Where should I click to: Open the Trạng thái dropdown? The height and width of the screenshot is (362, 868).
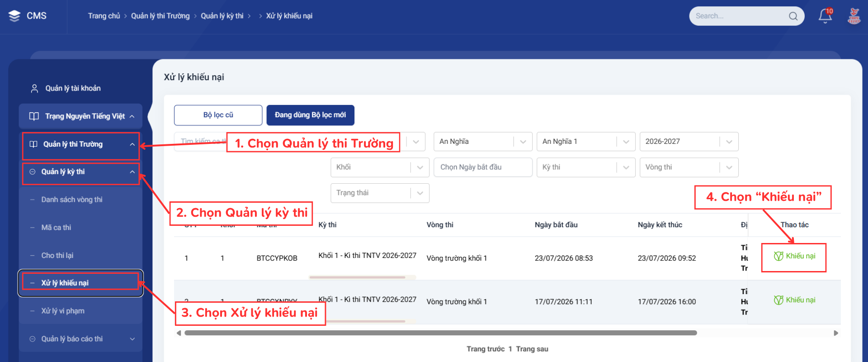pyautogui.click(x=380, y=193)
